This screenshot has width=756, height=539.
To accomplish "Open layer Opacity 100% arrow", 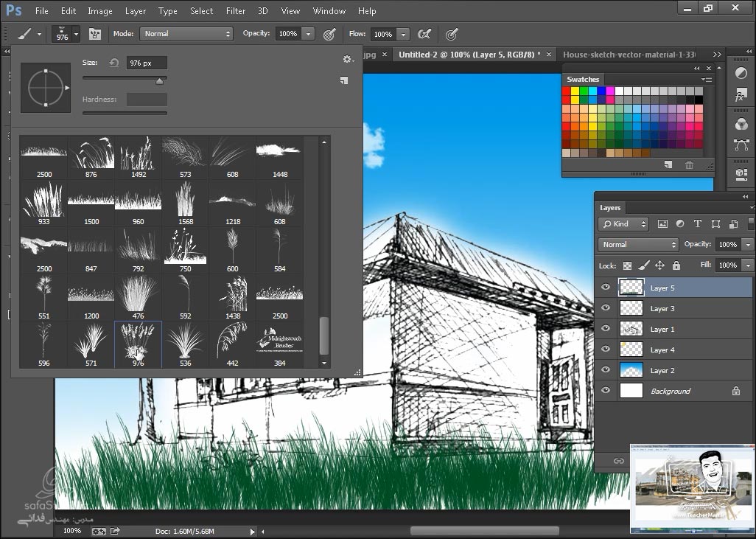I will [748, 245].
